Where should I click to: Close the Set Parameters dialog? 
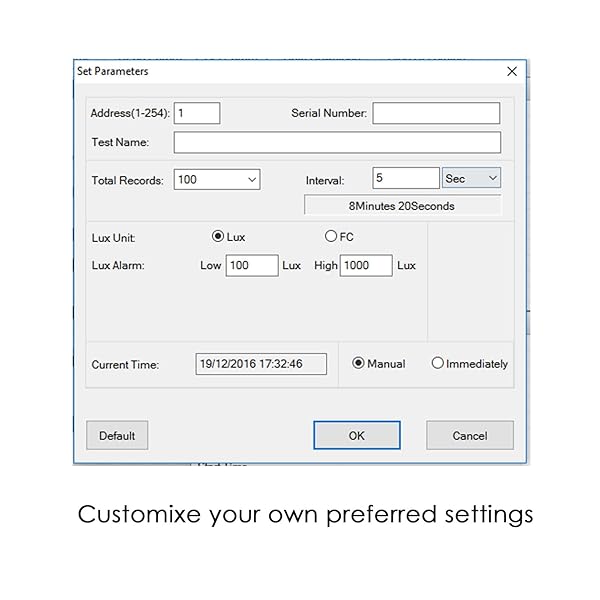coord(512,72)
